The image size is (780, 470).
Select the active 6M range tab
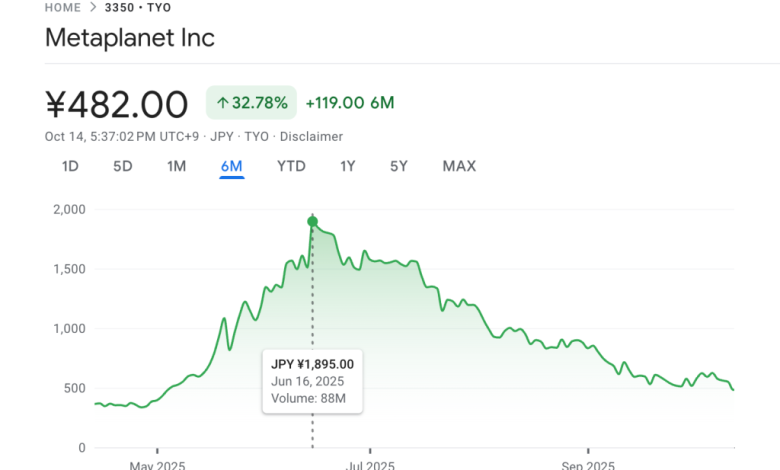point(231,166)
